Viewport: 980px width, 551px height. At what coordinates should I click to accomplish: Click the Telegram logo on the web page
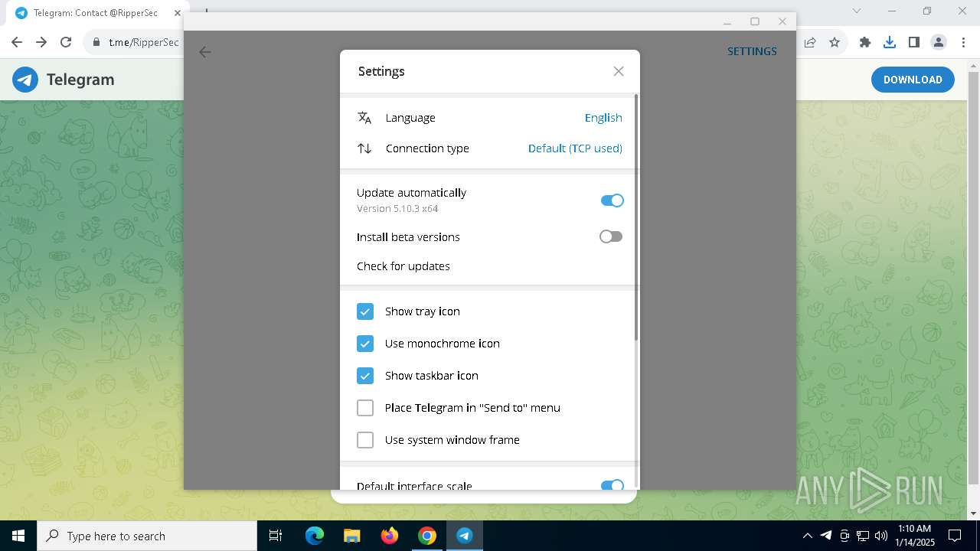pos(25,80)
